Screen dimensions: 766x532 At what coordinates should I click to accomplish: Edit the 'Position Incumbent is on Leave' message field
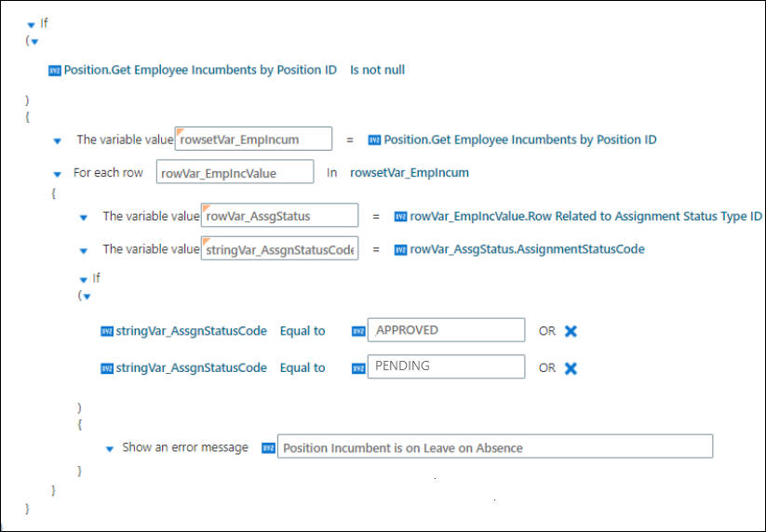coord(495,446)
